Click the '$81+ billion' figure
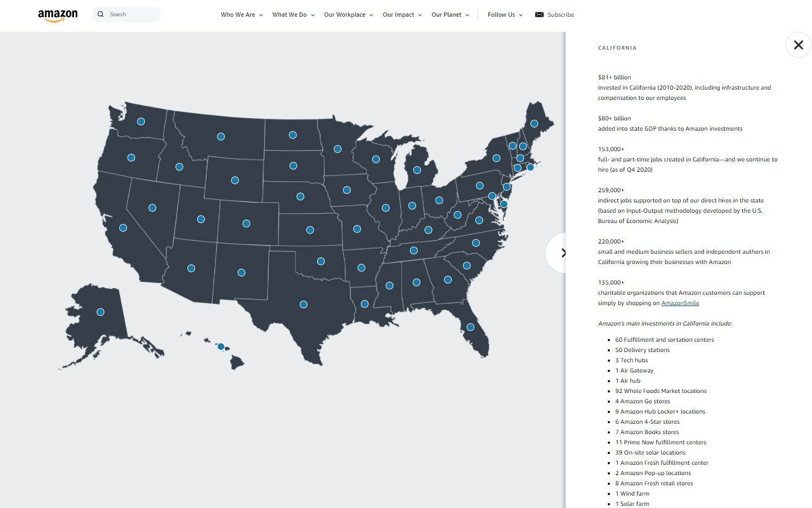Viewport: 812px width, 508px height. [x=614, y=77]
